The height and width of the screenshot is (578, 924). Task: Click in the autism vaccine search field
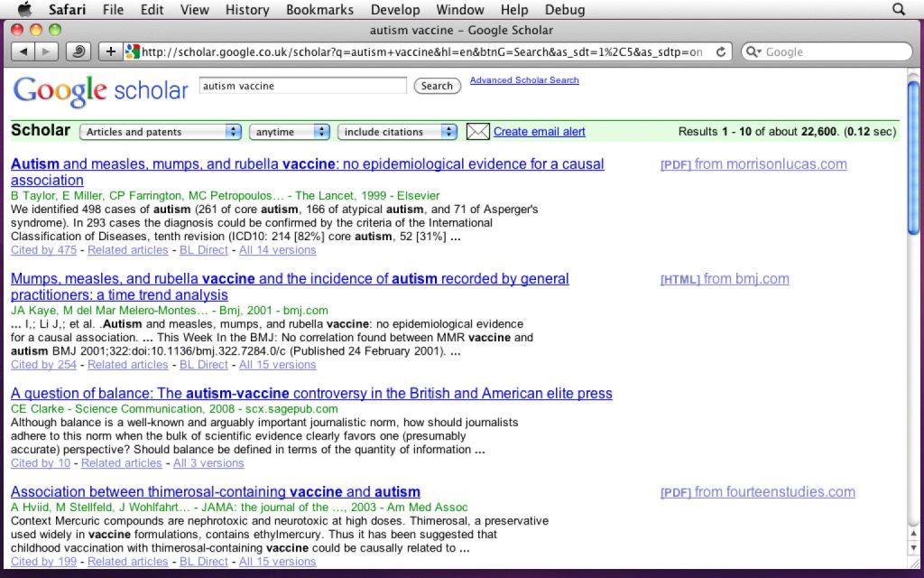301,86
